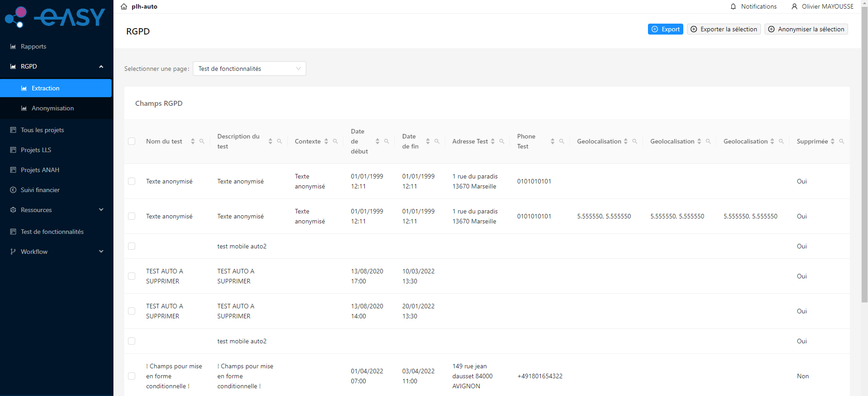Sort the Supprimée column using its arrows

pyautogui.click(x=833, y=142)
